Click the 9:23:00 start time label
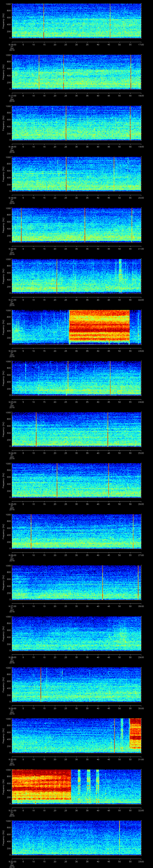This screenshot has width=153, height=868. pyautogui.click(x=12, y=402)
